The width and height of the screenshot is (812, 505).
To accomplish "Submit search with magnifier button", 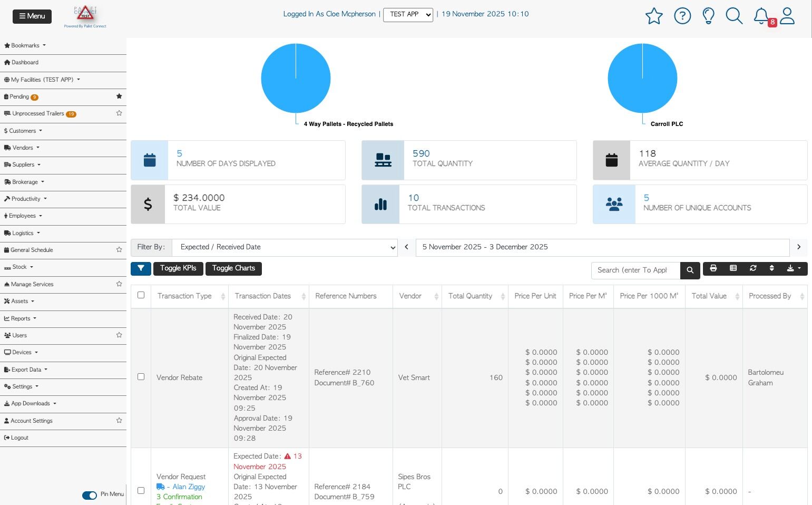I will click(x=690, y=270).
